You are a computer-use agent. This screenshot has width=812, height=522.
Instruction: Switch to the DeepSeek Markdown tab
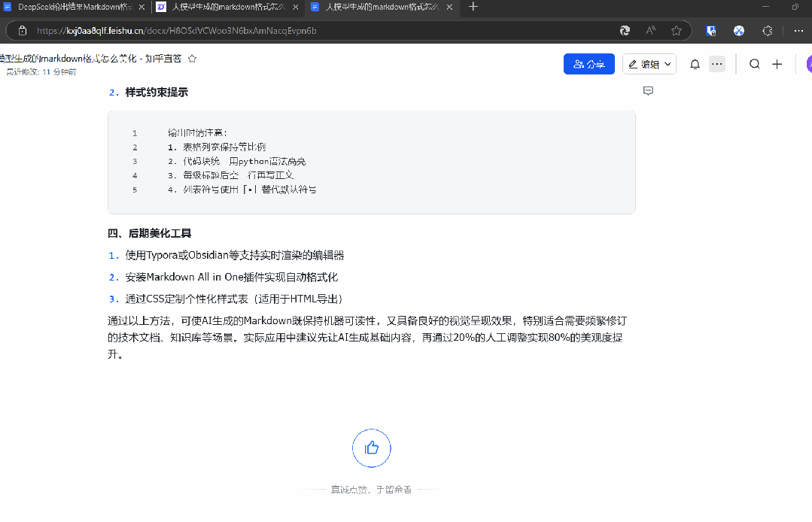71,8
